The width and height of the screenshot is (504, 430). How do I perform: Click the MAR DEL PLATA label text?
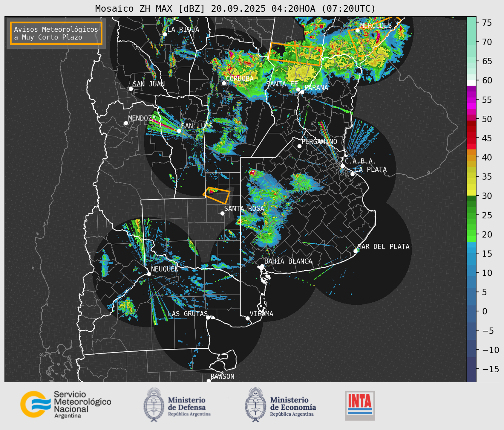click(x=384, y=246)
